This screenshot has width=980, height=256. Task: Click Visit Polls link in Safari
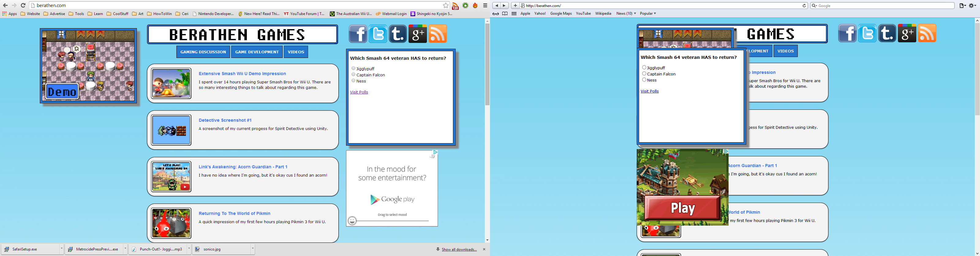tap(650, 91)
